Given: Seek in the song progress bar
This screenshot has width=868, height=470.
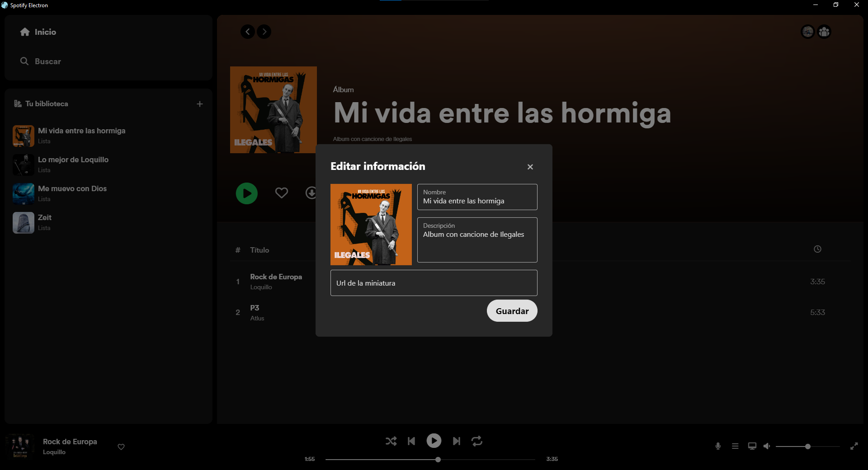Looking at the screenshot, I should coord(430,460).
